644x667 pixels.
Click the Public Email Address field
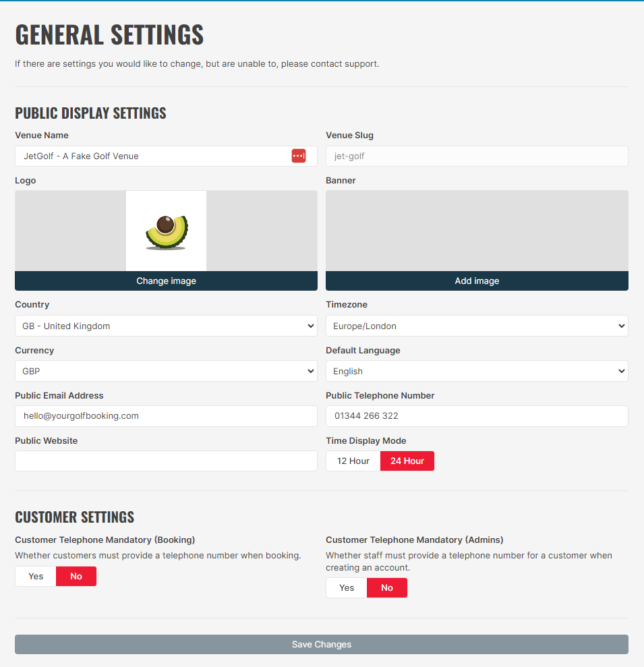[166, 416]
